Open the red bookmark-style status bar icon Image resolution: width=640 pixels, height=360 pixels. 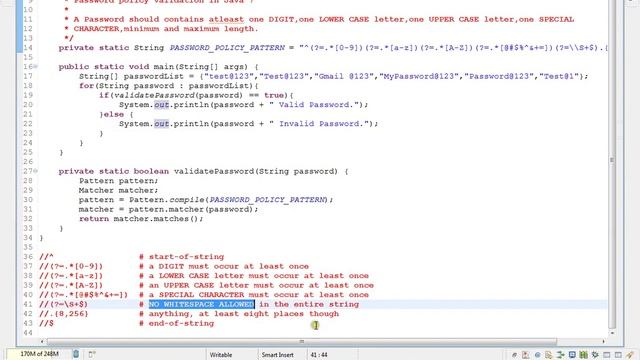[x=525, y=355]
